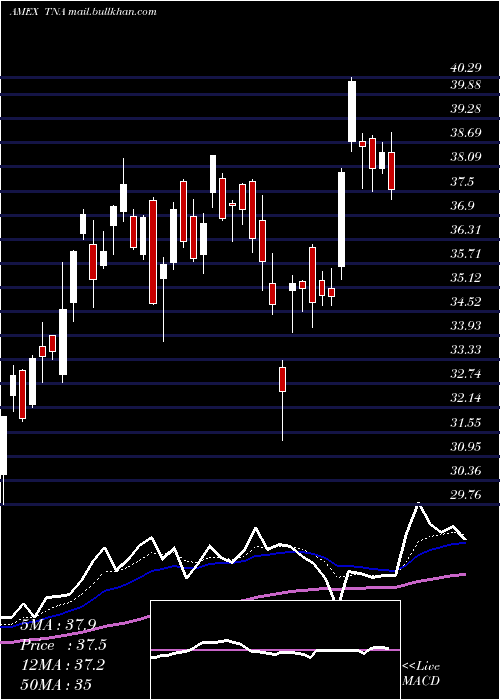The image size is (500, 700).
Task: Click the 36.31 price label
Action: [x=466, y=229]
